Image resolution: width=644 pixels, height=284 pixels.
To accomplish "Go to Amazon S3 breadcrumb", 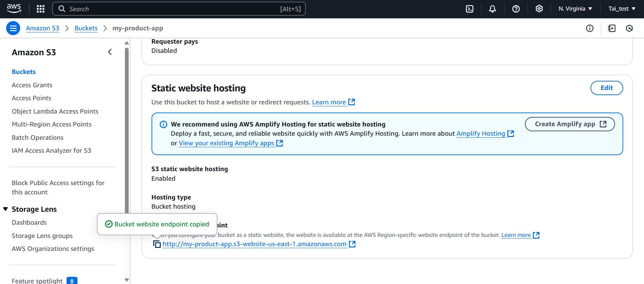I will [x=43, y=28].
